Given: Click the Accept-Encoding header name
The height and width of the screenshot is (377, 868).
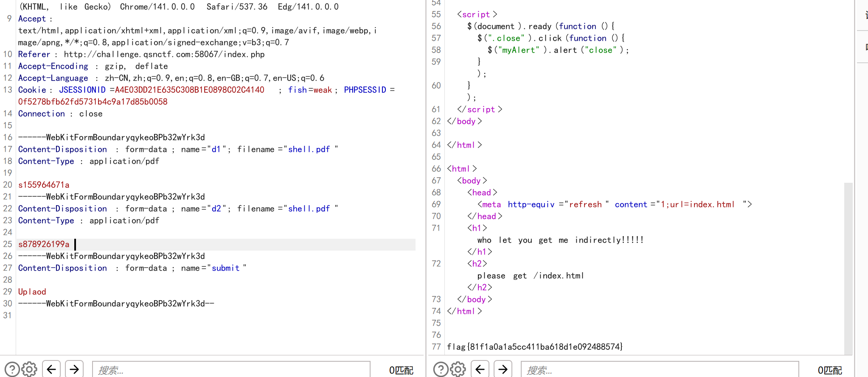Looking at the screenshot, I should (x=53, y=66).
